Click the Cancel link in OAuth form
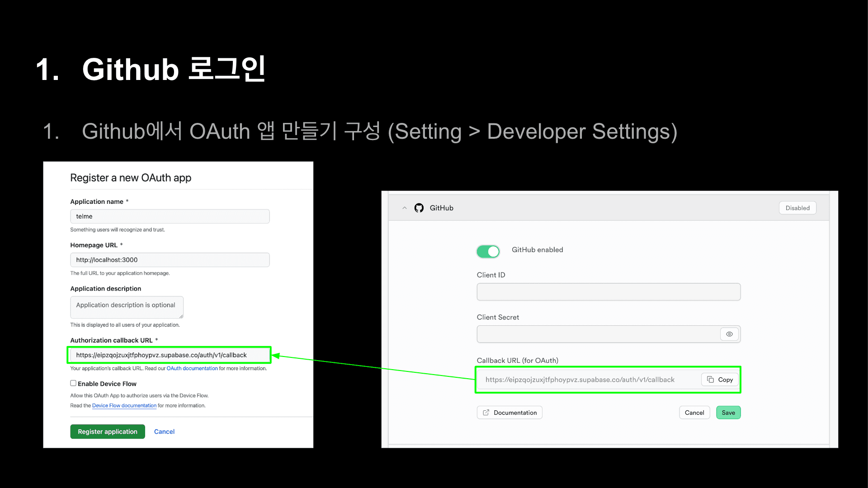868x488 pixels. 164,432
